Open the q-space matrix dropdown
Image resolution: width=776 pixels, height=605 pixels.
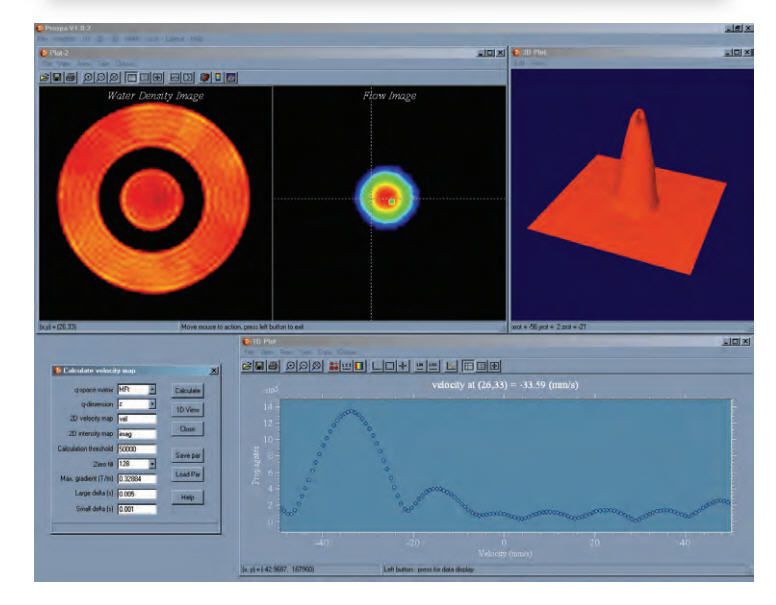(x=152, y=390)
